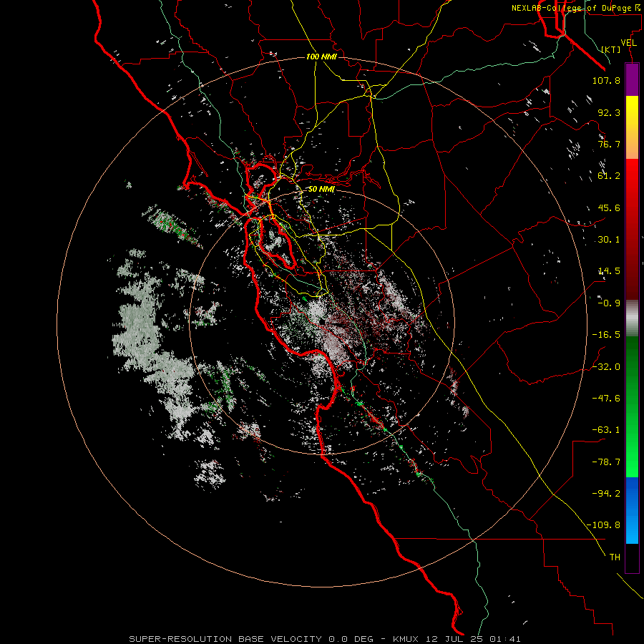Click the -94.2 velocity scale value
Viewport: 644px width, 644px height.
pos(606,494)
